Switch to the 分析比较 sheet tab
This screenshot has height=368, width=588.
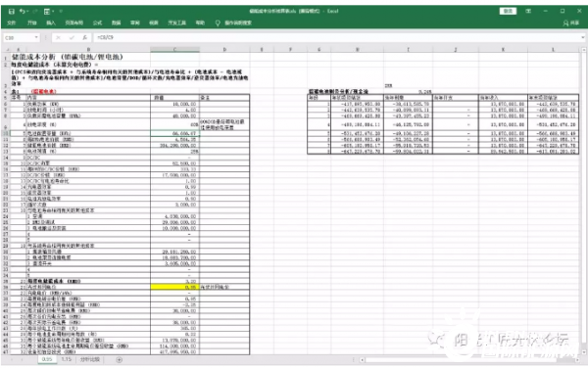pyautogui.click(x=89, y=359)
